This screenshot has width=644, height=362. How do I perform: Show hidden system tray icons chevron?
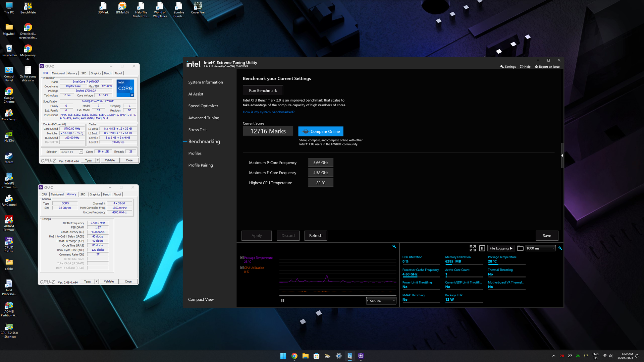pos(553,356)
